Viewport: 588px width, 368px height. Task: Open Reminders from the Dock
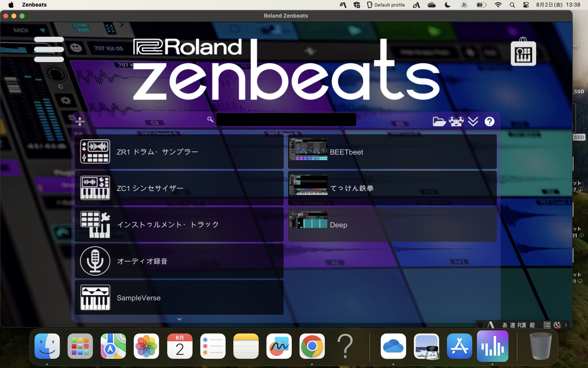(213, 346)
